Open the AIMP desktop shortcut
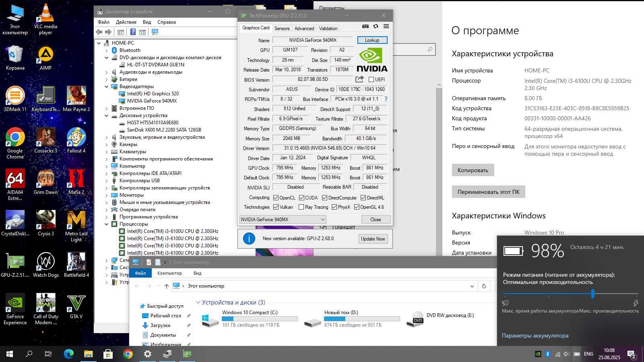The image size is (644, 362). point(45,58)
